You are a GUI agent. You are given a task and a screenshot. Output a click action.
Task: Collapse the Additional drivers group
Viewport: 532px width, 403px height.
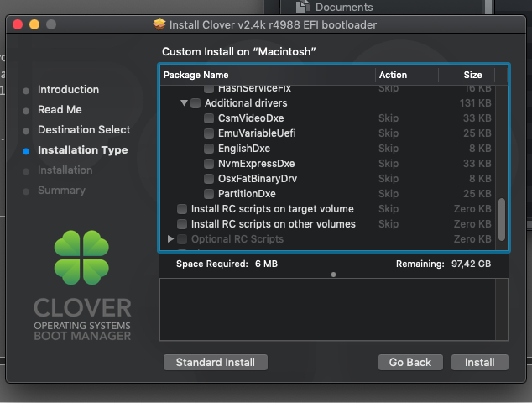[184, 103]
